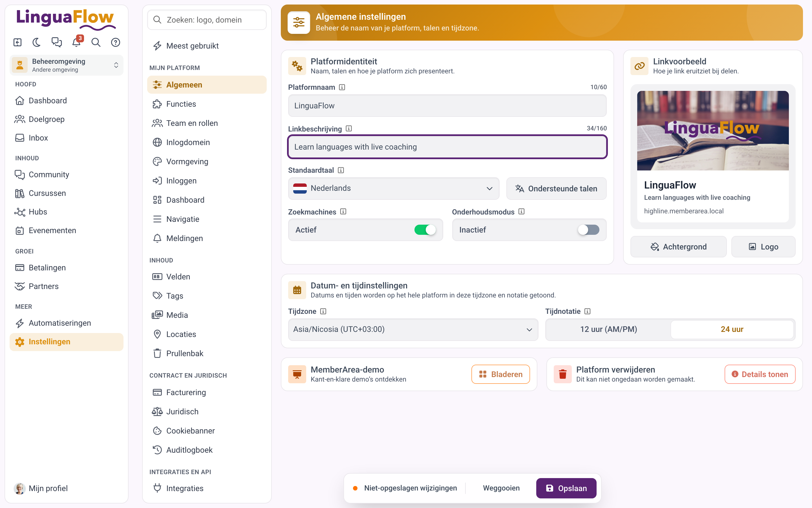Click the Algemene instellingen sliders icon

click(299, 23)
